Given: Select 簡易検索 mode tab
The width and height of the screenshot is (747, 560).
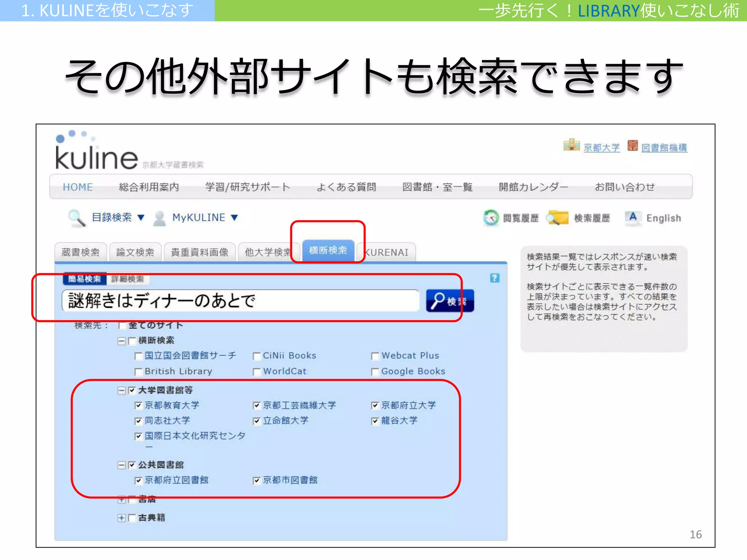Looking at the screenshot, I should (85, 279).
